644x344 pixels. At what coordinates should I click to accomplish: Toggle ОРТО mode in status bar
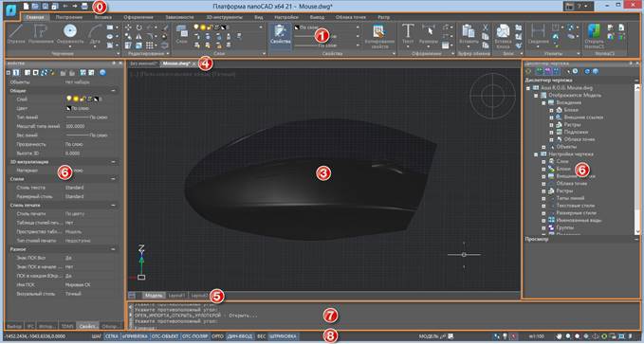(x=218, y=336)
